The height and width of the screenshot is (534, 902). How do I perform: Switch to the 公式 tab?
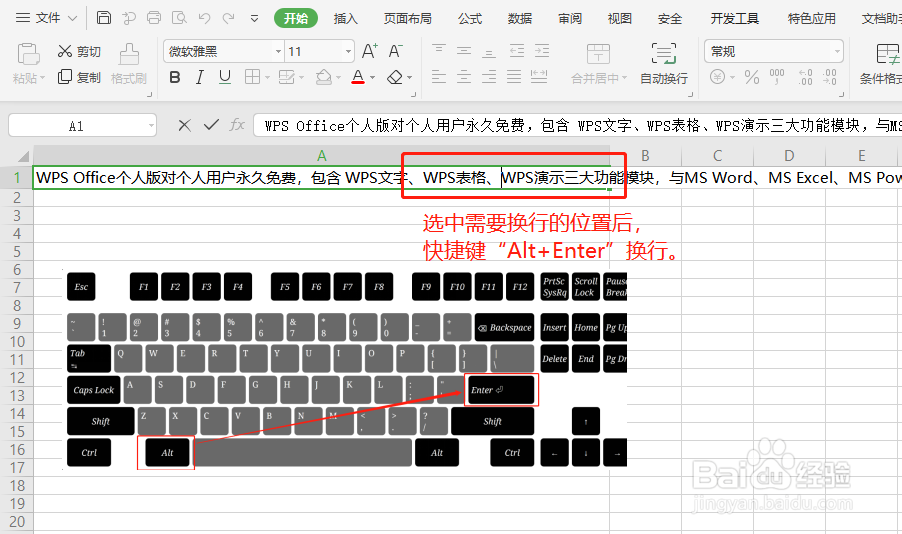pyautogui.click(x=470, y=18)
